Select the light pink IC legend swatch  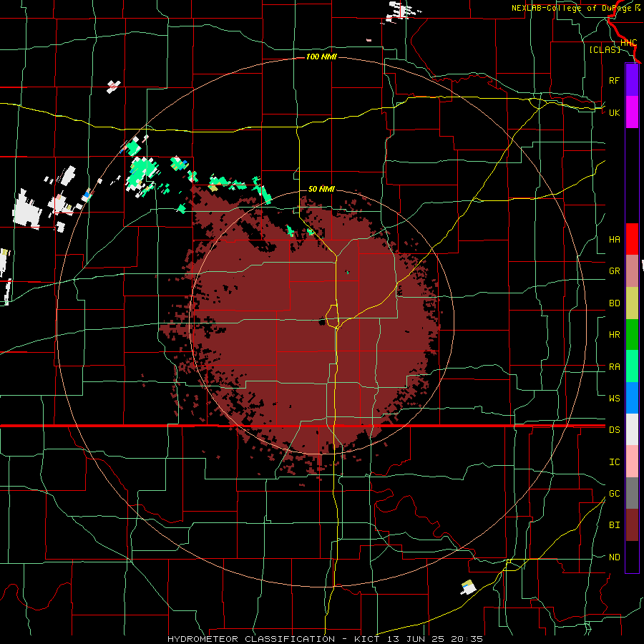click(632, 462)
